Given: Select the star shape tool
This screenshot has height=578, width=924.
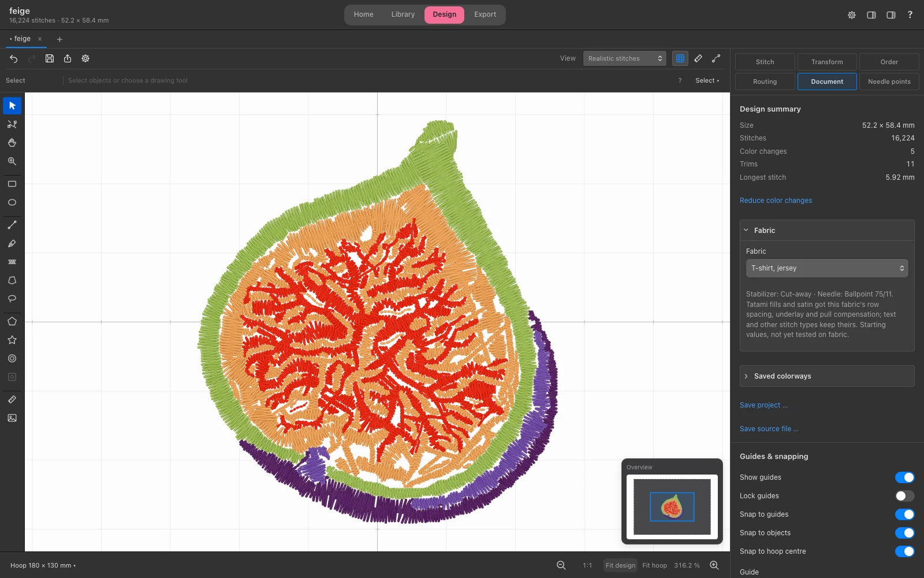Looking at the screenshot, I should pyautogui.click(x=12, y=340).
